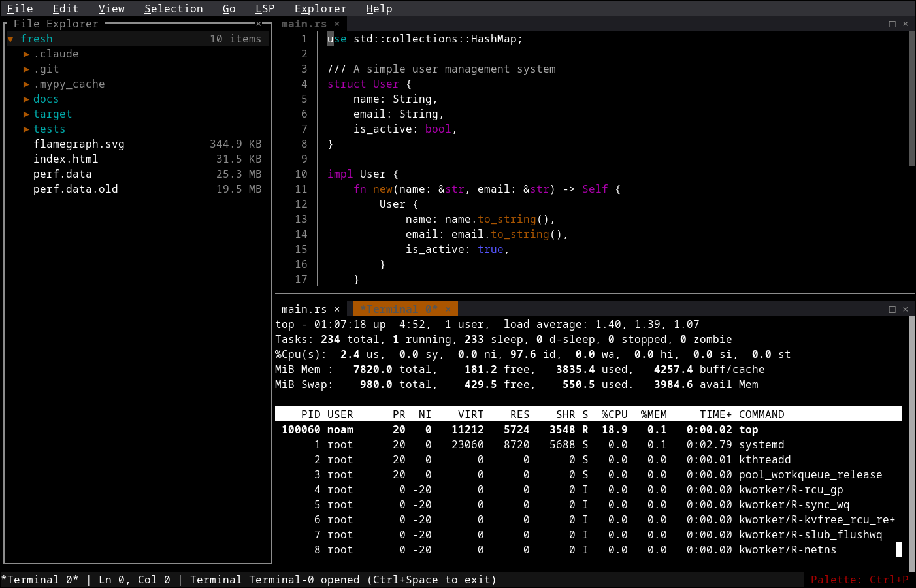The image size is (916, 588).
Task: Close the File Explorer panel
Action: pyautogui.click(x=259, y=23)
